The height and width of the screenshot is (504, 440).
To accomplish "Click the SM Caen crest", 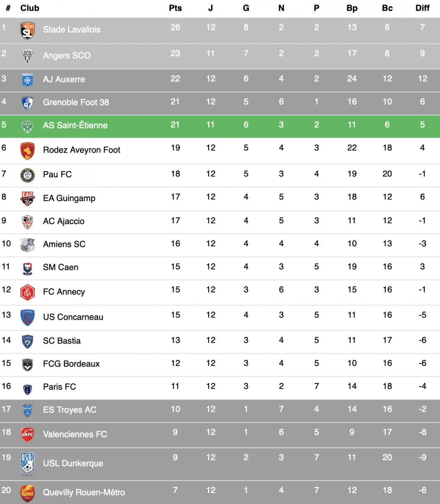I will pos(27,268).
